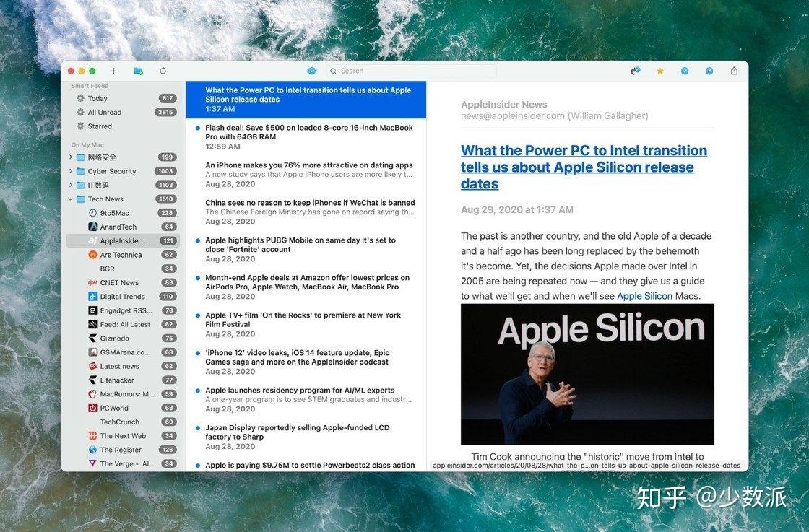
Task: Click the new folder icon in toolbar
Action: [x=138, y=71]
